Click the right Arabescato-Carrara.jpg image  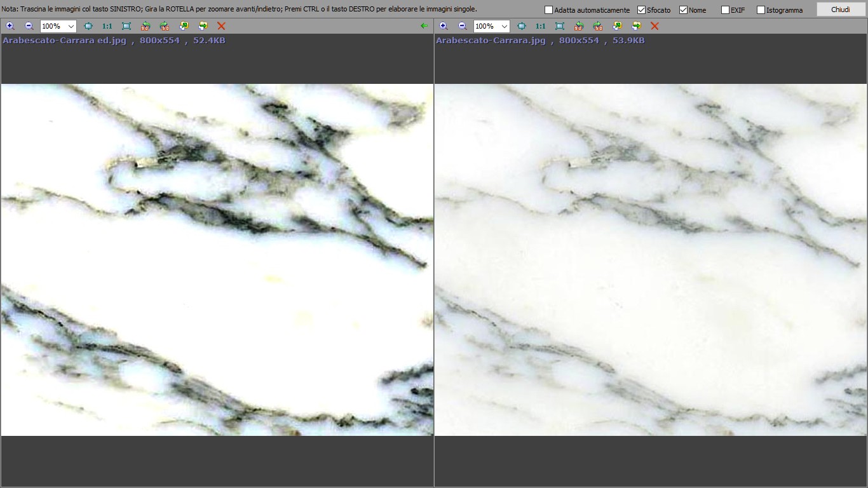coord(651,260)
